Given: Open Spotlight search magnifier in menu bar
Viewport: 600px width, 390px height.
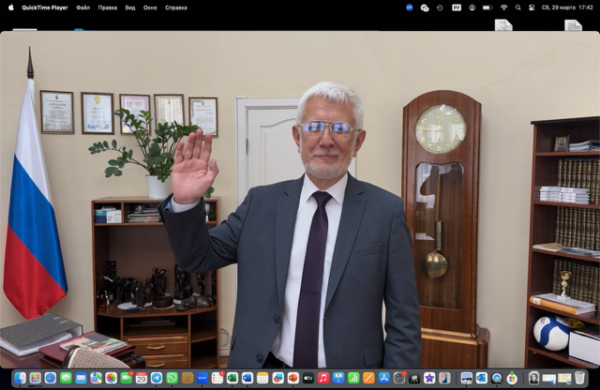Looking at the screenshot, I should 518,7.
